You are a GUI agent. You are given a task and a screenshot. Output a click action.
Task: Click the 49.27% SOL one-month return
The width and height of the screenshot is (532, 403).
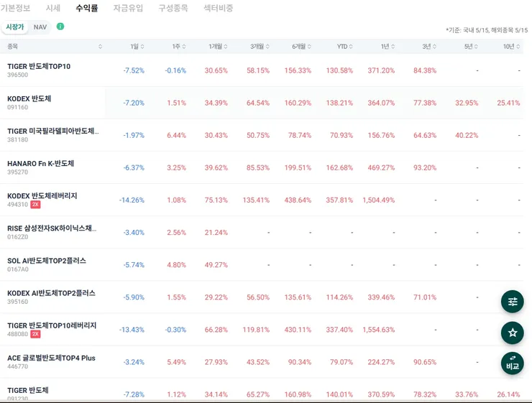(x=216, y=264)
